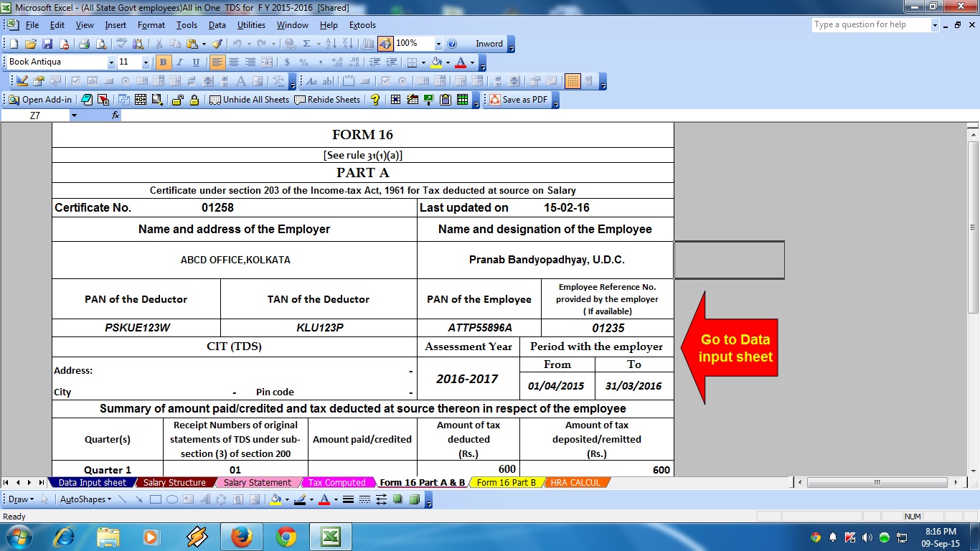Toggle the Drawing toolbar button
The height and width of the screenshot is (551, 980).
[x=385, y=44]
